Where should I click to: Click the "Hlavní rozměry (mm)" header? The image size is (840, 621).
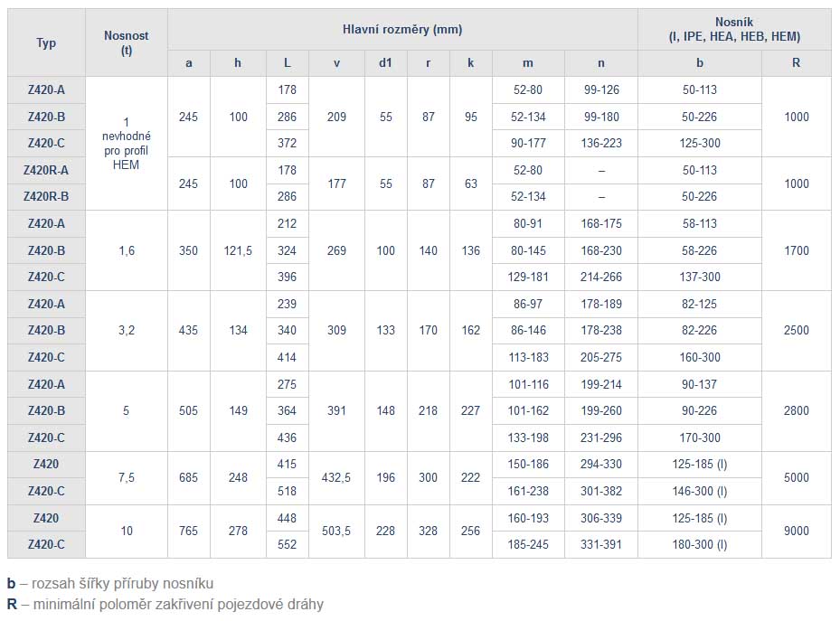click(402, 29)
